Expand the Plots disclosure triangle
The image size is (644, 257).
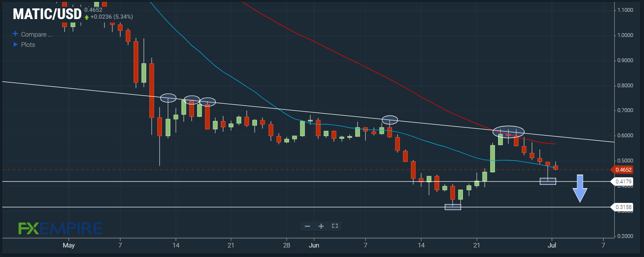coord(16,45)
